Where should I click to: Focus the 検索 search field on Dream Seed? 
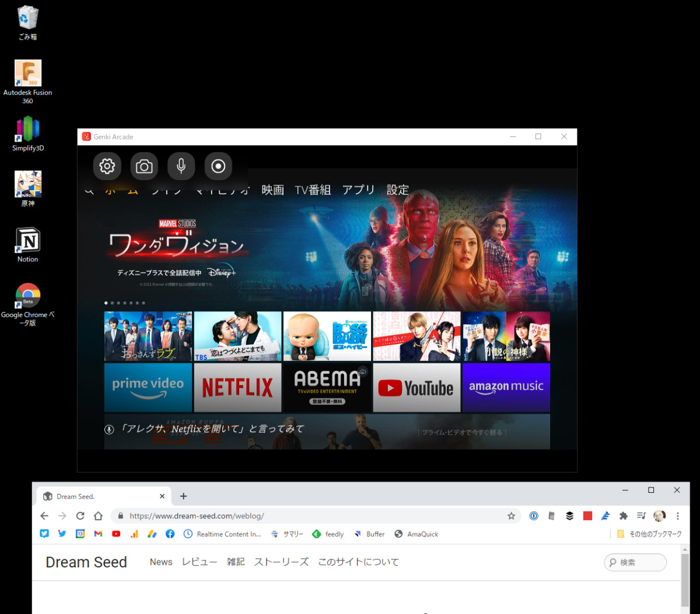pos(635,563)
